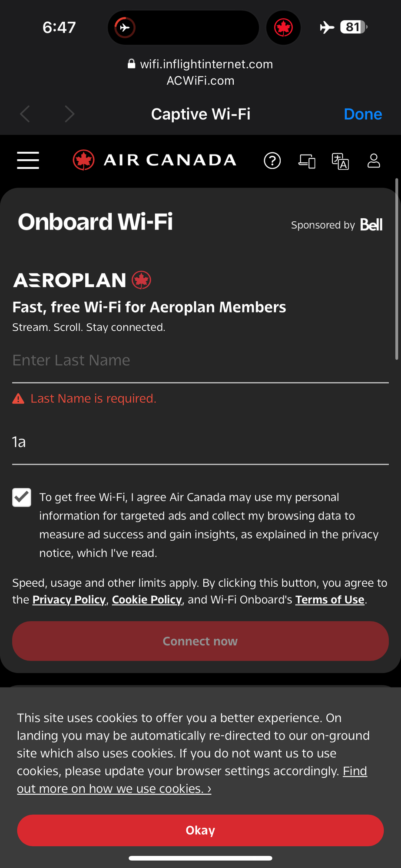401x868 pixels.
Task: Click the field containing "1a"
Action: pos(200,442)
